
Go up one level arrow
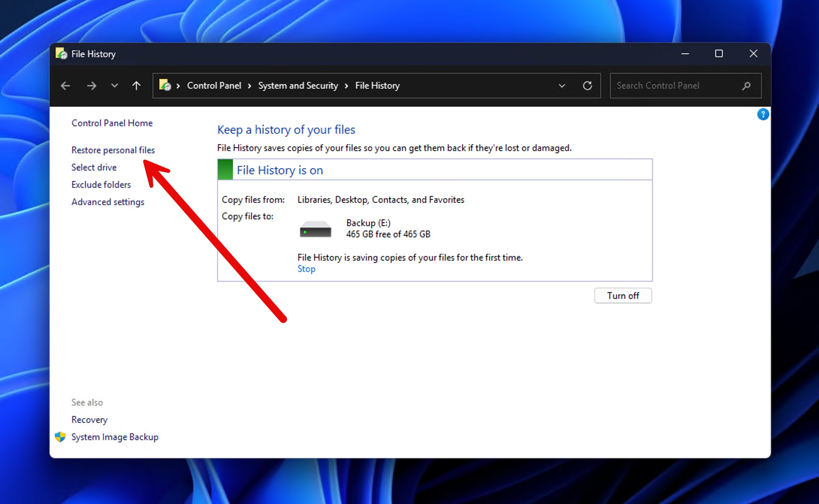pyautogui.click(x=136, y=86)
